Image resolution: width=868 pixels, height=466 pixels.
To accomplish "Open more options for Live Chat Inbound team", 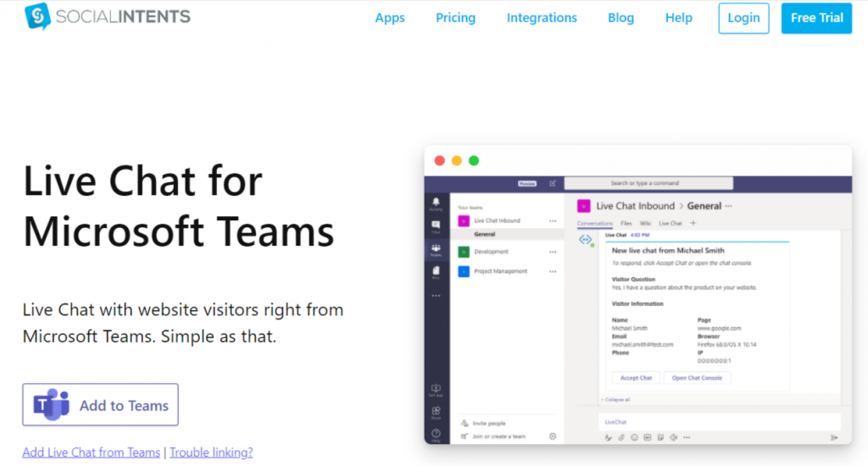I will [553, 221].
